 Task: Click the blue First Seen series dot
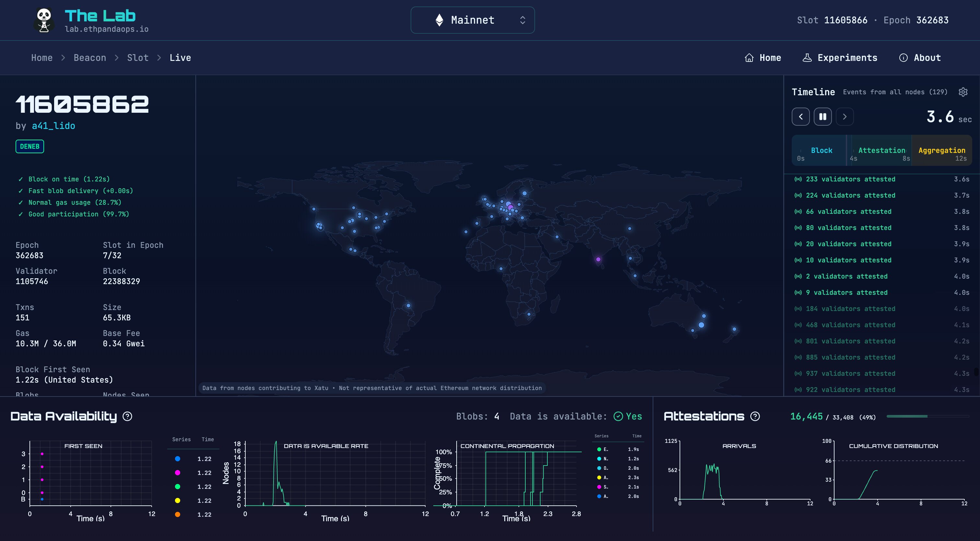(x=177, y=459)
